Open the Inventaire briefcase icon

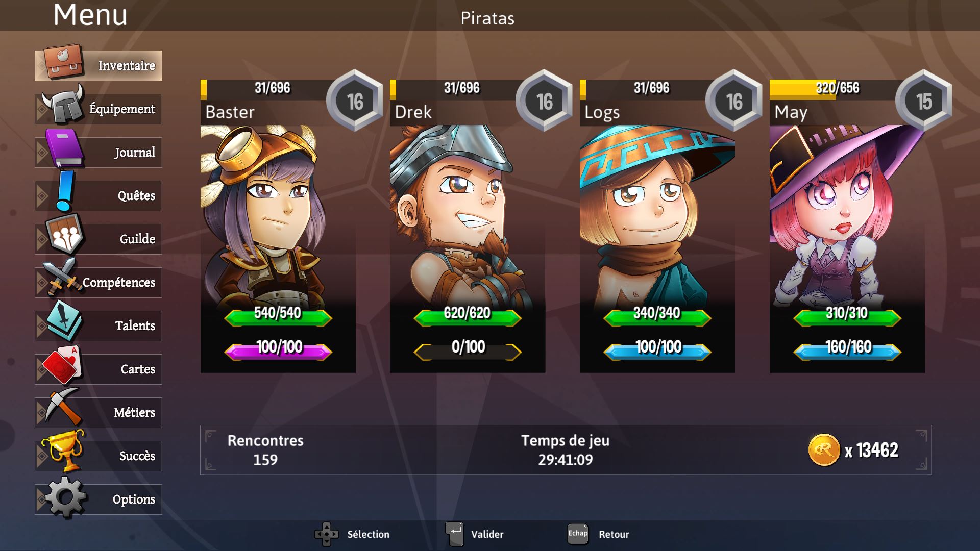click(63, 61)
